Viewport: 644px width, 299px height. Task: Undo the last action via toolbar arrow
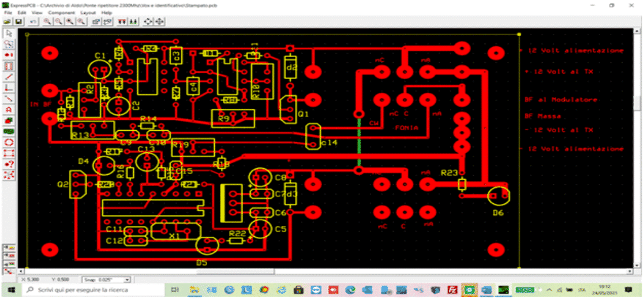pyautogui.click(x=33, y=22)
